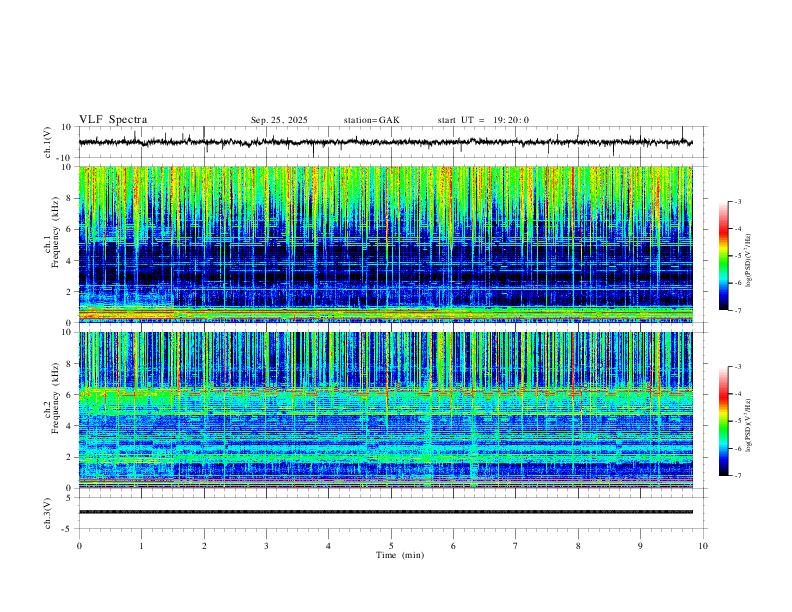Click the "ch.1(V)" axis label

47,142
